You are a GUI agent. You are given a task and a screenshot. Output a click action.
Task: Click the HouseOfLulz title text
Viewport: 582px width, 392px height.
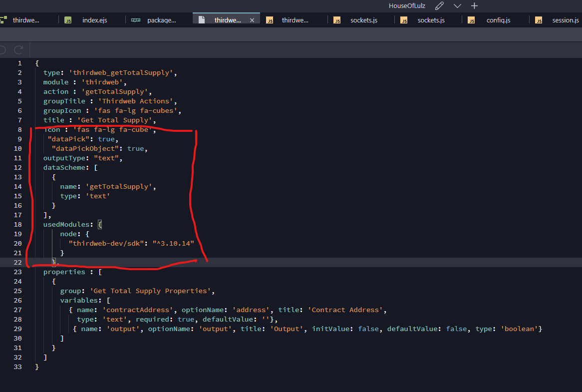pos(407,5)
